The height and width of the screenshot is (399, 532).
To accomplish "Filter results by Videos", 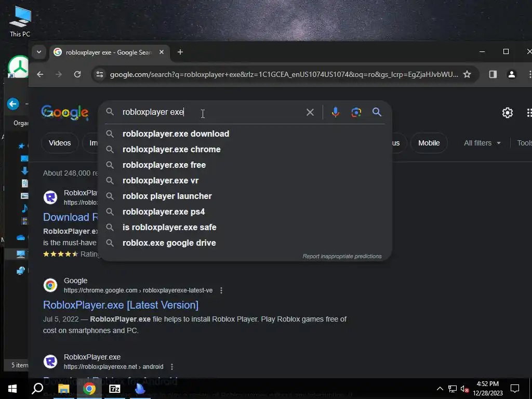I will (60, 143).
